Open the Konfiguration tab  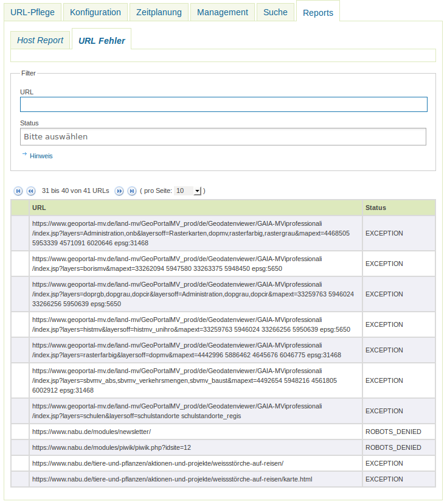(x=95, y=12)
